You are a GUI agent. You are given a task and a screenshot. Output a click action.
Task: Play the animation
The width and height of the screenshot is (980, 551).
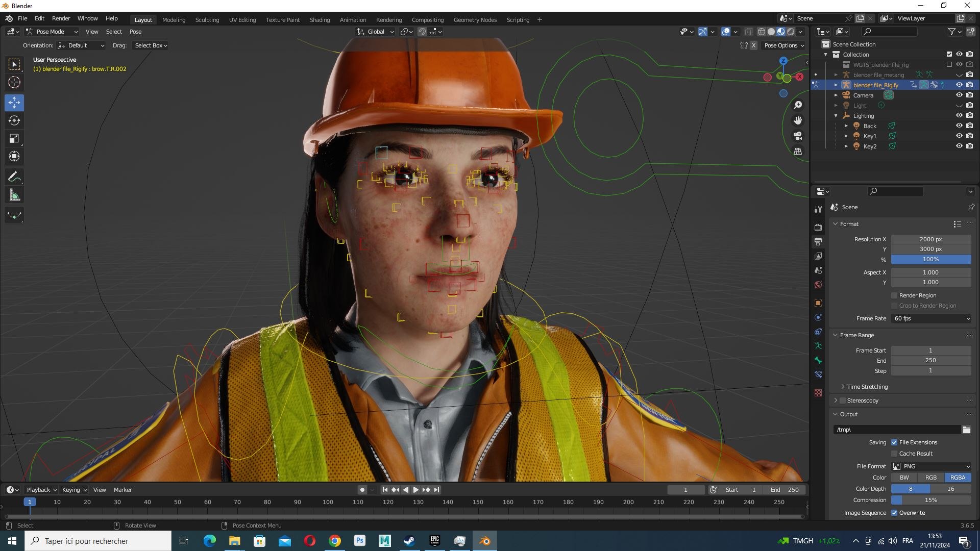coord(415,490)
